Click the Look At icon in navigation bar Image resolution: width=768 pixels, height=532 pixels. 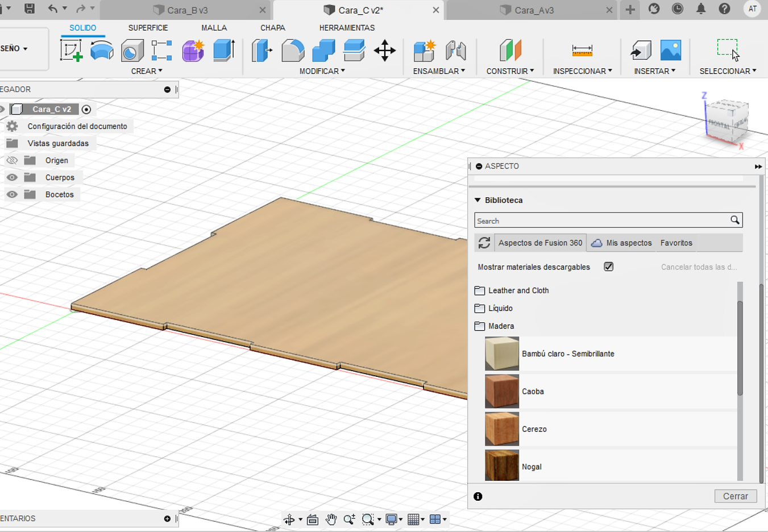[312, 519]
